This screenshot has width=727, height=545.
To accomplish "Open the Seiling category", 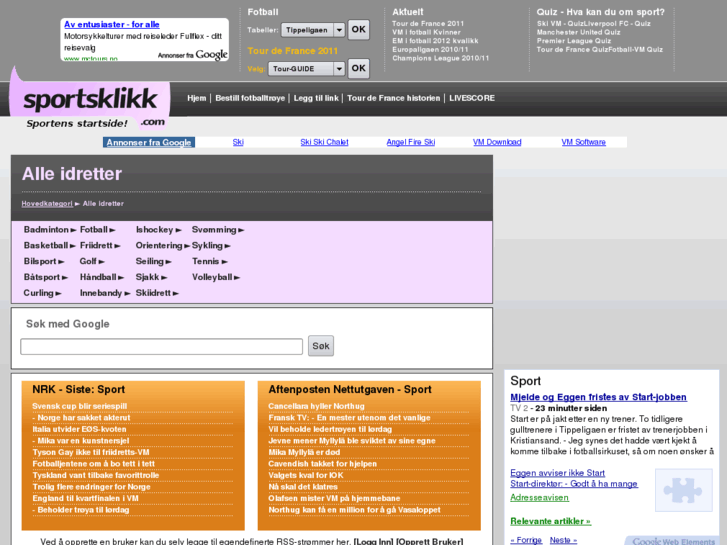I will click(153, 261).
